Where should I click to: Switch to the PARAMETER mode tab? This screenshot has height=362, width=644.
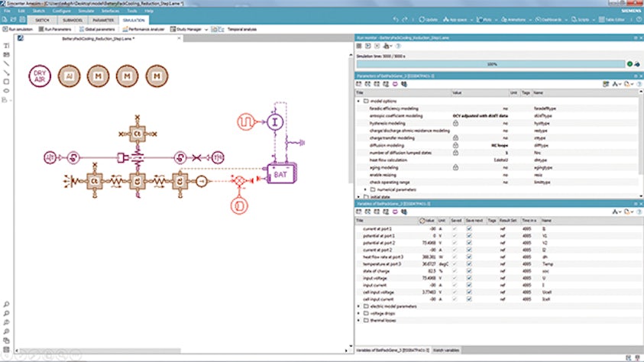[102, 20]
